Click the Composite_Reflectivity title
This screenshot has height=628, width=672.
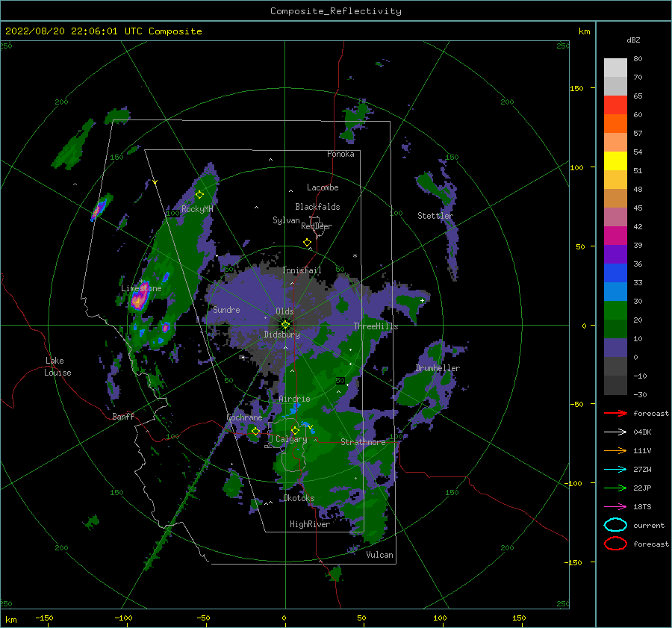[x=336, y=10]
